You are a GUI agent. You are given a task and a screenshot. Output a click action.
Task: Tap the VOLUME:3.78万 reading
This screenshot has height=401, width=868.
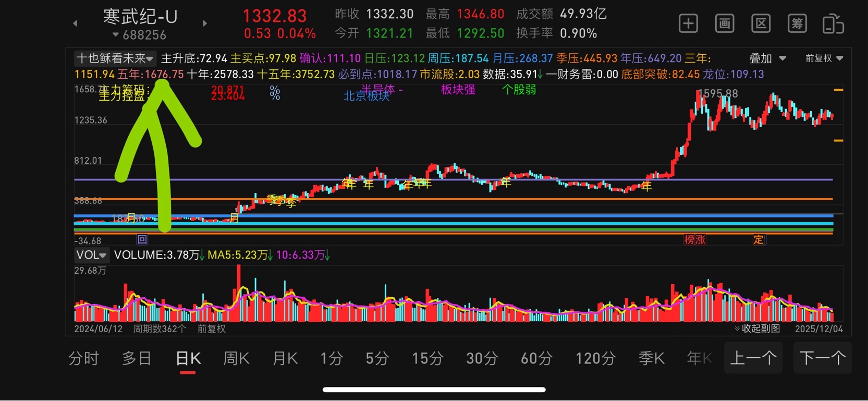[x=157, y=255]
